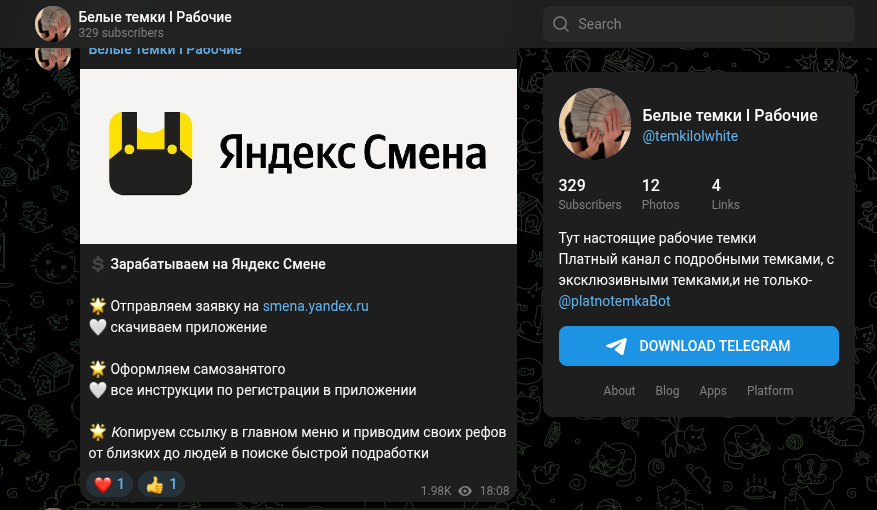This screenshot has width=877, height=510.
Task: Open the Яндекс Смена post image
Action: tap(298, 156)
